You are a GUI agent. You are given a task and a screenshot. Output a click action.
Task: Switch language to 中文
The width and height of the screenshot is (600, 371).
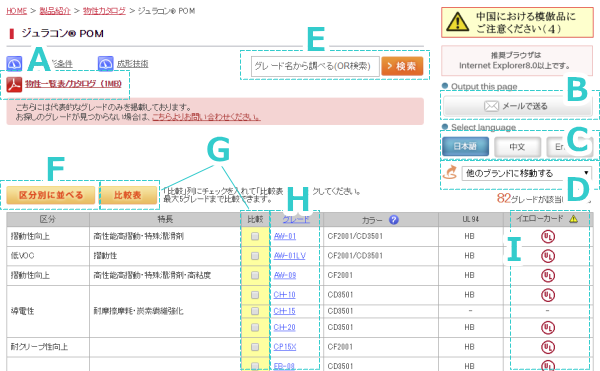tap(517, 146)
